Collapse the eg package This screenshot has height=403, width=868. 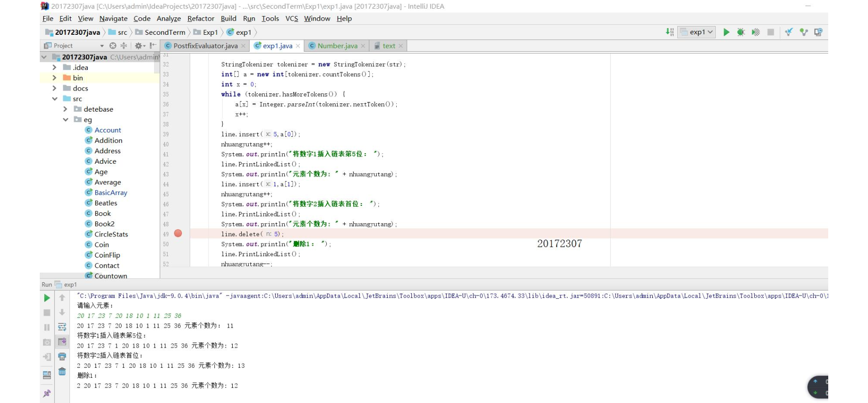coord(65,120)
